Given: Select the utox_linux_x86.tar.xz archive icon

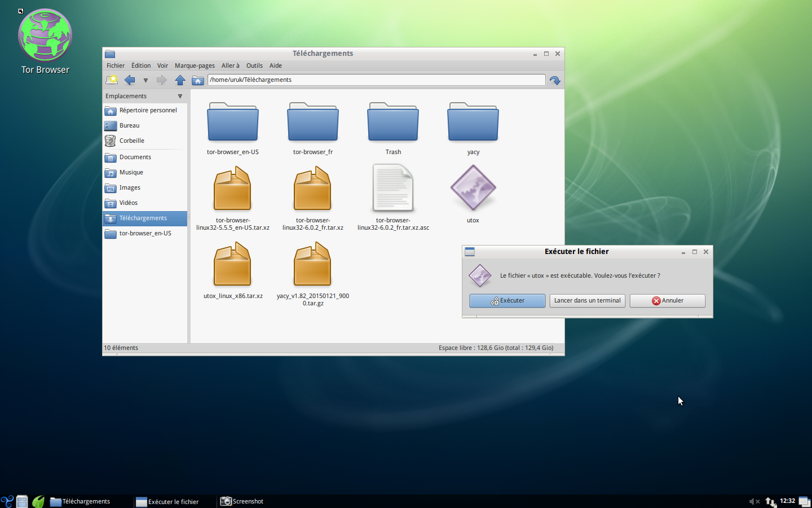Looking at the screenshot, I should 233,264.
